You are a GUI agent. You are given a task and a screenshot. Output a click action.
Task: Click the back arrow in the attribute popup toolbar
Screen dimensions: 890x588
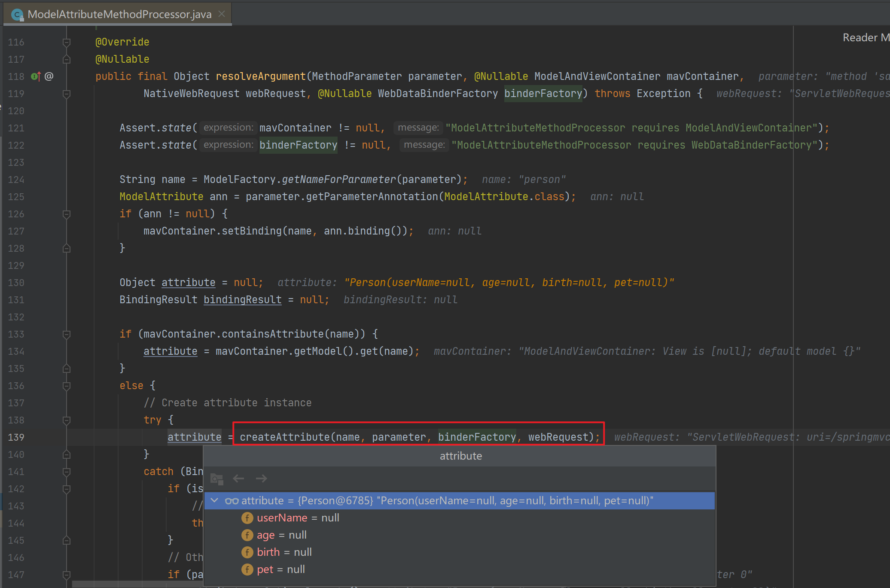tap(238, 478)
